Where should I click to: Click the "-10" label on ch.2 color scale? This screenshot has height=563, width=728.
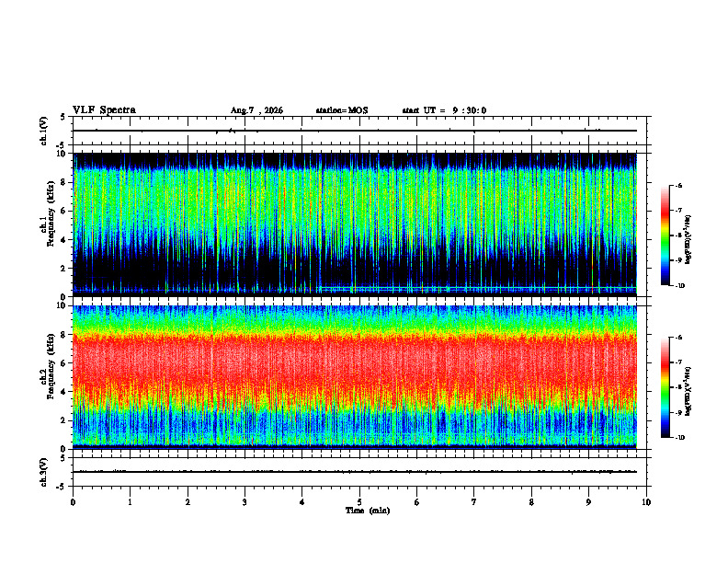(x=679, y=438)
